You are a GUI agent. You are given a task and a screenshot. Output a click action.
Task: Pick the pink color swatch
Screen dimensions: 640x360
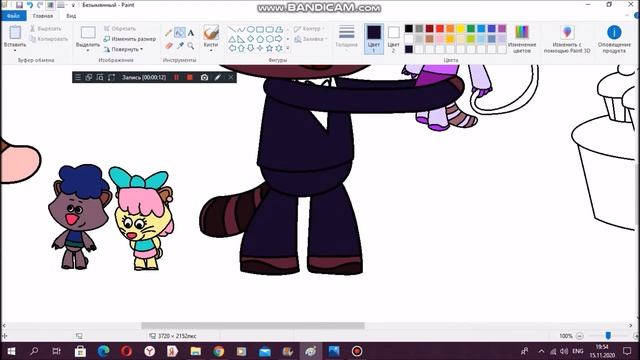pos(440,39)
